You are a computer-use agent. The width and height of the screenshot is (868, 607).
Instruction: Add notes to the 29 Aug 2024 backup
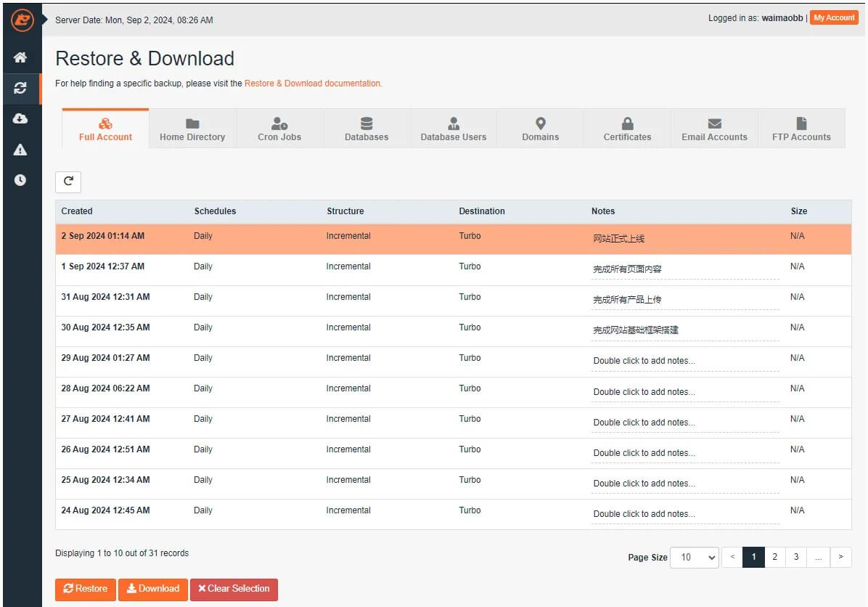[644, 361]
